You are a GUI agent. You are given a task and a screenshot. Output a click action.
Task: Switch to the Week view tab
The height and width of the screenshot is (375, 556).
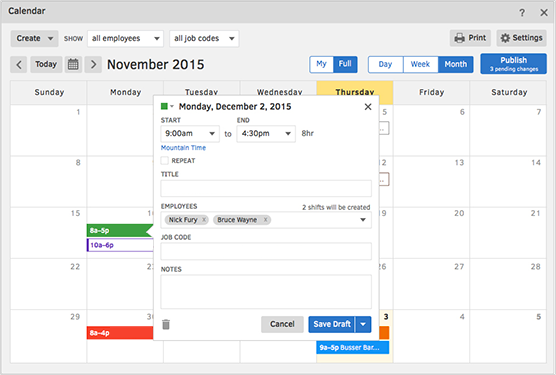pos(420,65)
